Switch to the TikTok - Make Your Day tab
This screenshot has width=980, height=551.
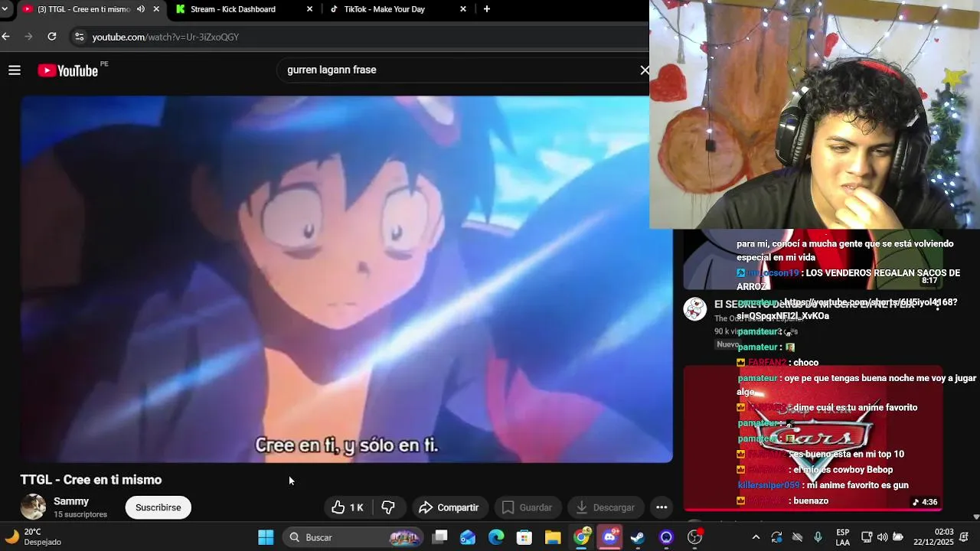click(384, 9)
